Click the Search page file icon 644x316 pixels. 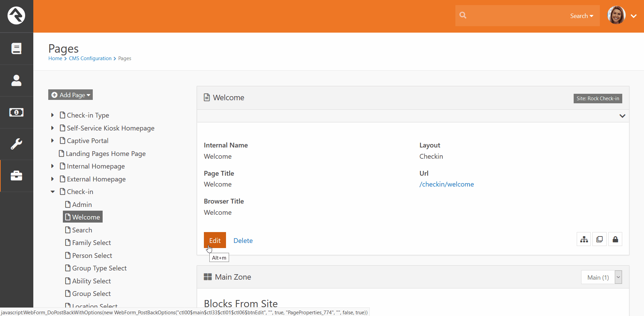coord(68,230)
